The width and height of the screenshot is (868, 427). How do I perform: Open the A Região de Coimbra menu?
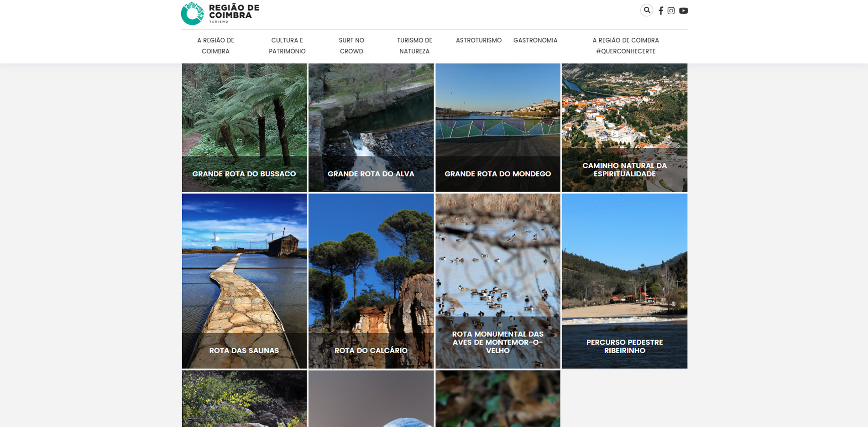(215, 46)
